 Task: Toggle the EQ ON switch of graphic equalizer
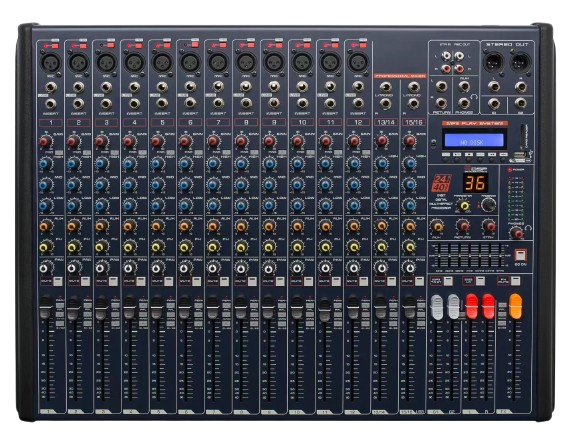(520, 255)
